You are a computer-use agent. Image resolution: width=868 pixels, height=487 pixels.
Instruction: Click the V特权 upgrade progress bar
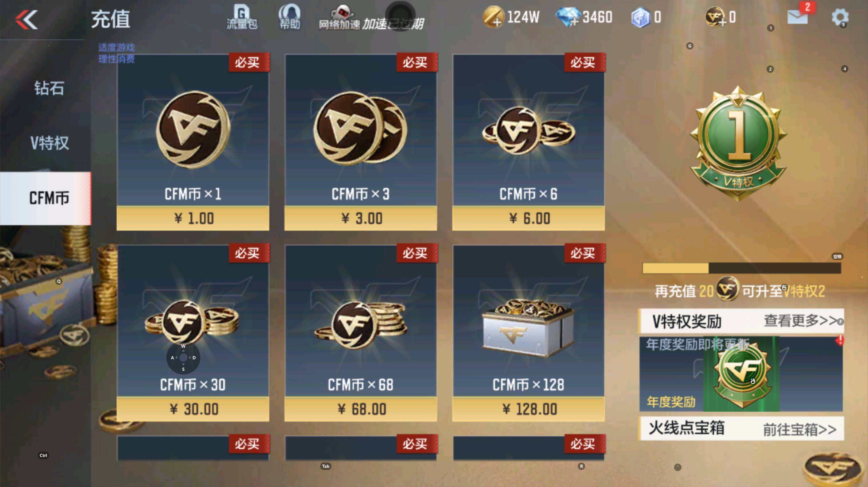click(742, 268)
